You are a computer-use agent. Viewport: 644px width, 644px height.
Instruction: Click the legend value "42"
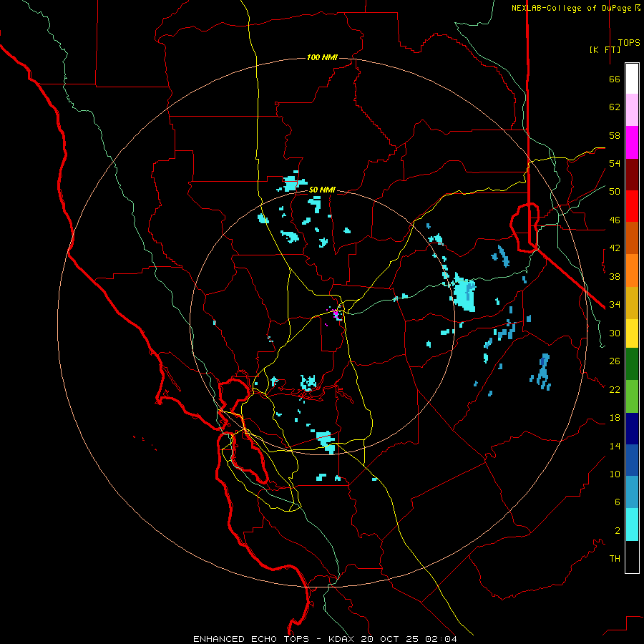(615, 248)
